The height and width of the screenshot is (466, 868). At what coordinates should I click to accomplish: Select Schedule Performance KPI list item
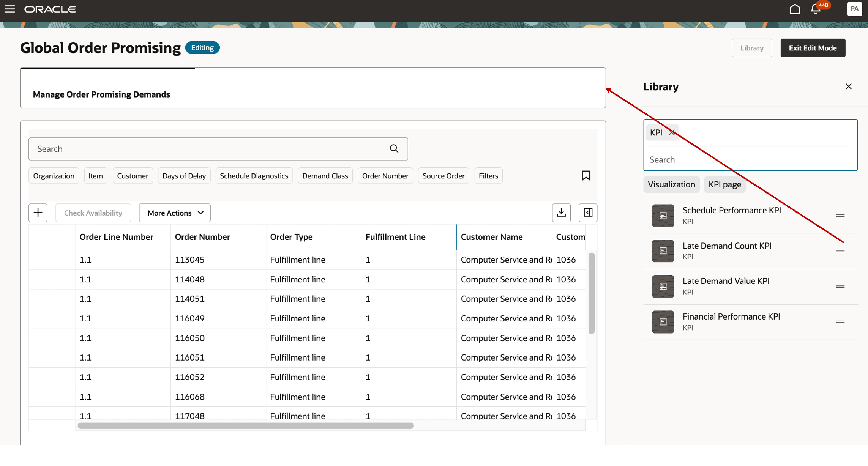(750, 216)
